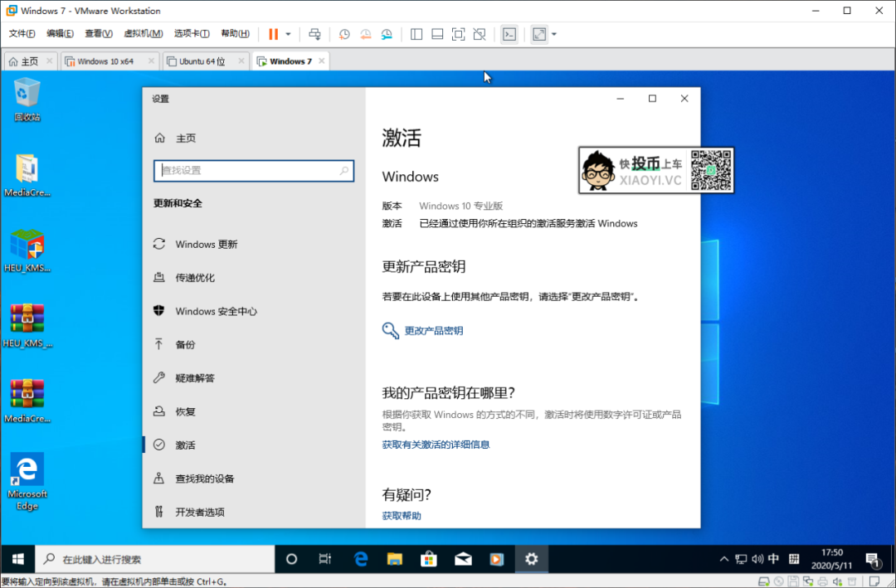
Task: Enter full screen mode for the VM
Action: [x=458, y=34]
